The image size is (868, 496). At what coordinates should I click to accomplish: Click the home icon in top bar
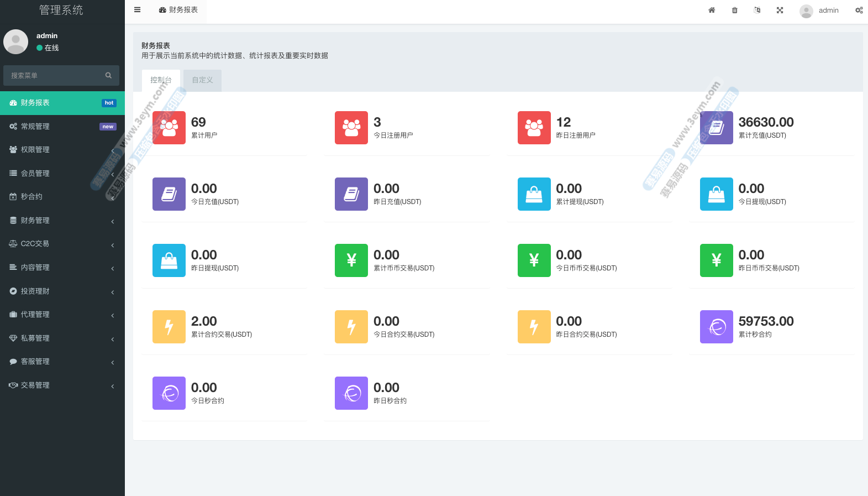[x=712, y=10]
